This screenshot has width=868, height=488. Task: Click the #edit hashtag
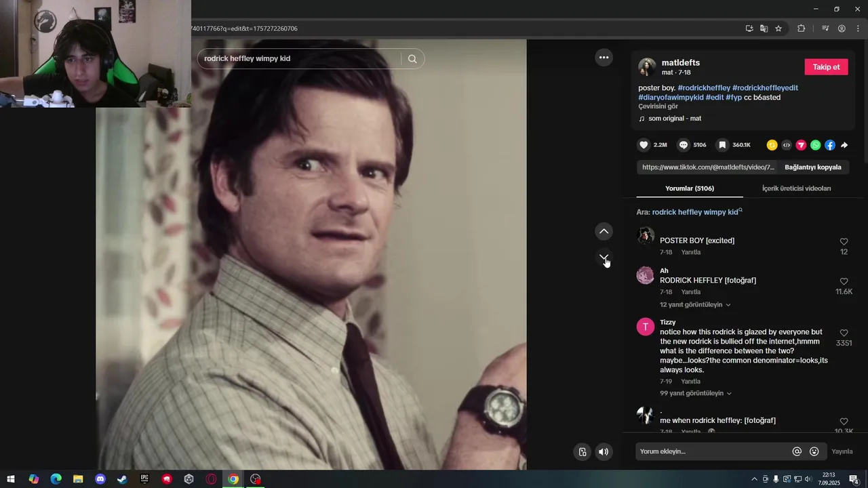point(715,98)
